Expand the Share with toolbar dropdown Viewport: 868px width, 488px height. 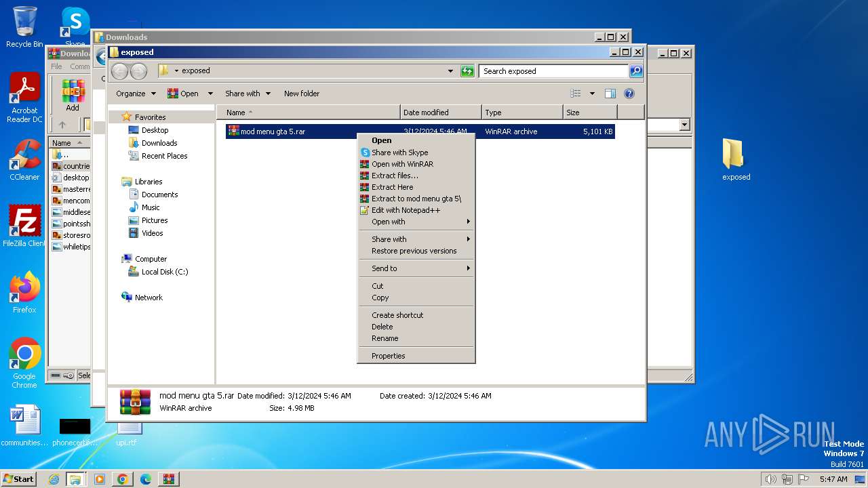pos(248,94)
